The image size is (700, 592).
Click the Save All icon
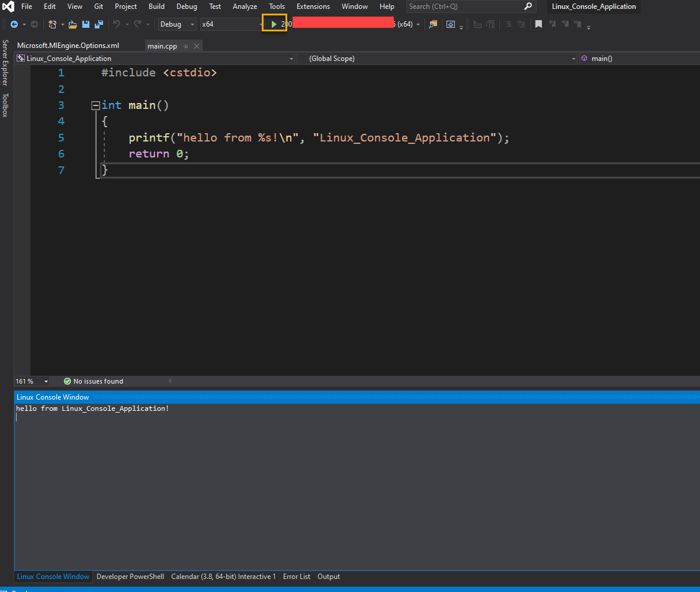tap(99, 24)
